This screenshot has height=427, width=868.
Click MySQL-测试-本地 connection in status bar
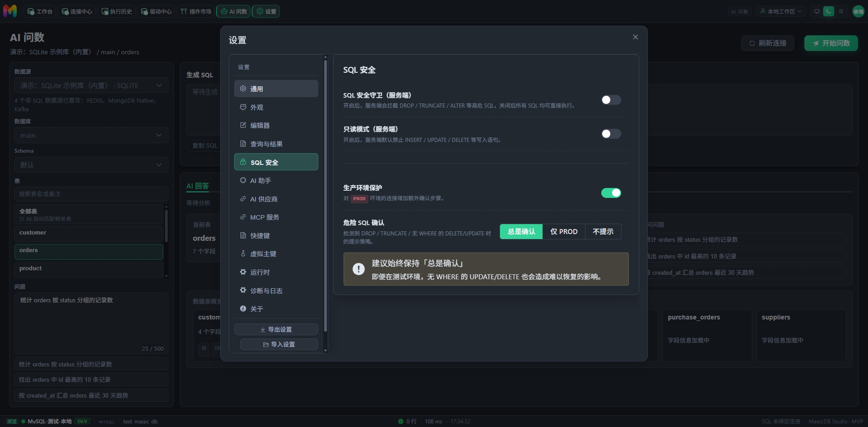pyautogui.click(x=49, y=421)
